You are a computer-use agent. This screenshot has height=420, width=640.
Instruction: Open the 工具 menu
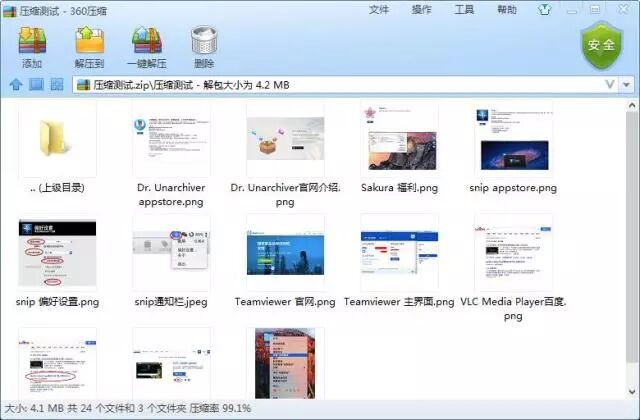(x=464, y=10)
